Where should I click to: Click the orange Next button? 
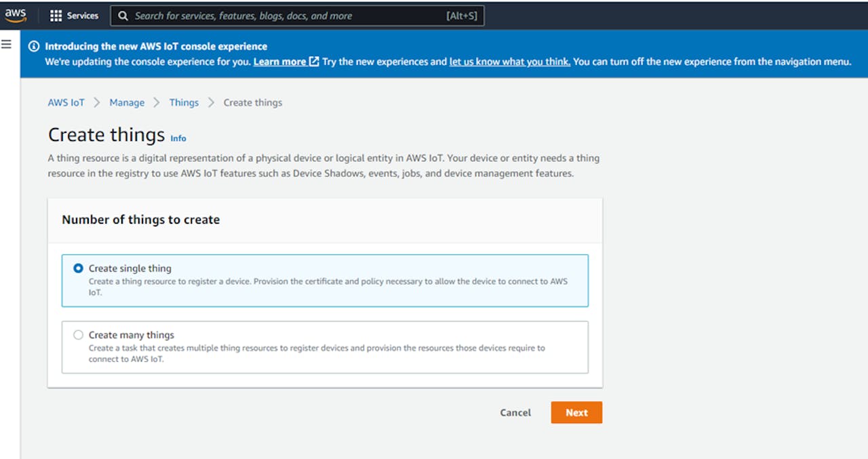[x=576, y=412]
